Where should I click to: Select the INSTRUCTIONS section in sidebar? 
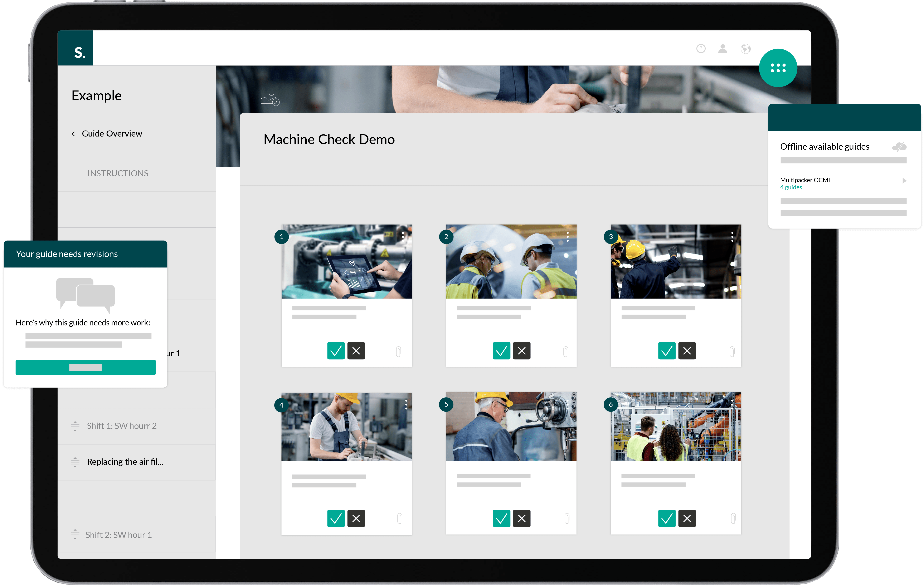(x=118, y=173)
